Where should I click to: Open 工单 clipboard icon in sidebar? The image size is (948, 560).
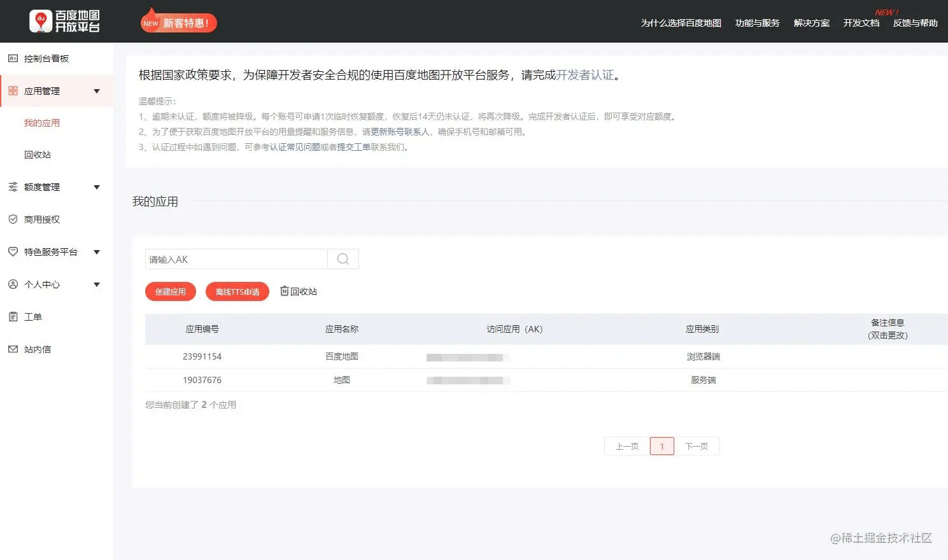[x=13, y=317]
